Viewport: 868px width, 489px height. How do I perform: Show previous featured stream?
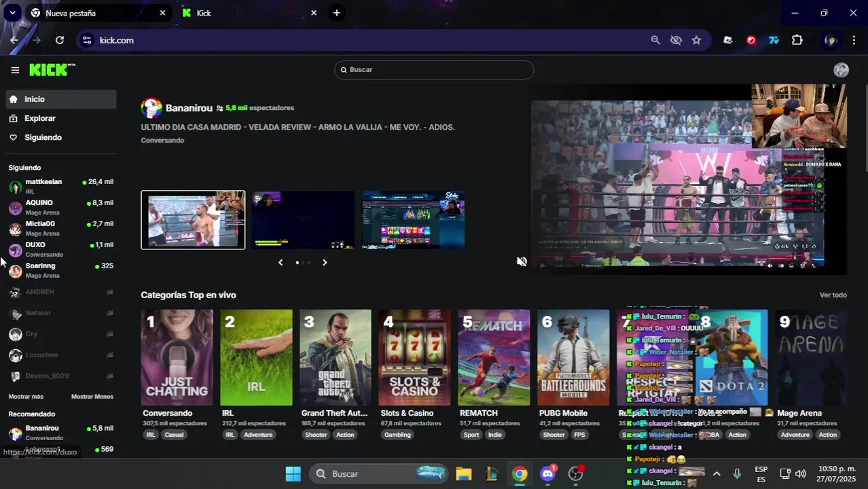pyautogui.click(x=281, y=262)
